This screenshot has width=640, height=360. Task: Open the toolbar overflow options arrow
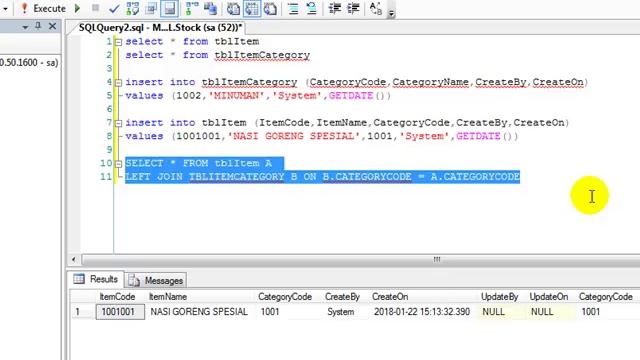click(x=391, y=13)
